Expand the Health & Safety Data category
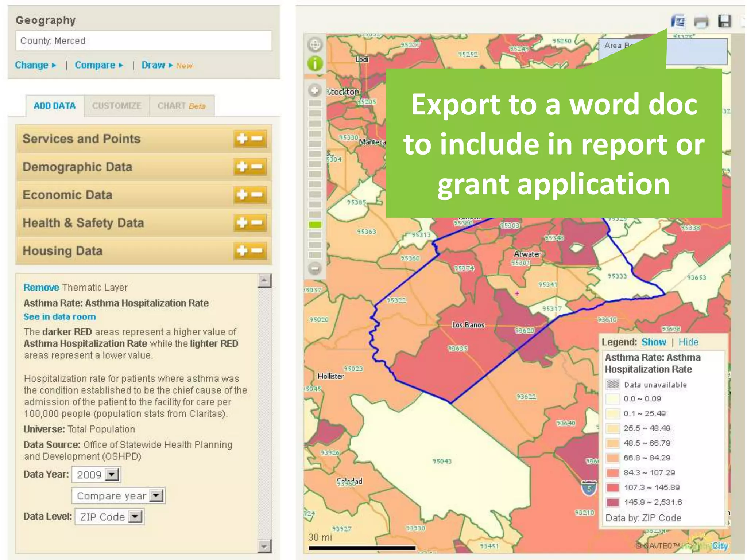 point(144,223)
